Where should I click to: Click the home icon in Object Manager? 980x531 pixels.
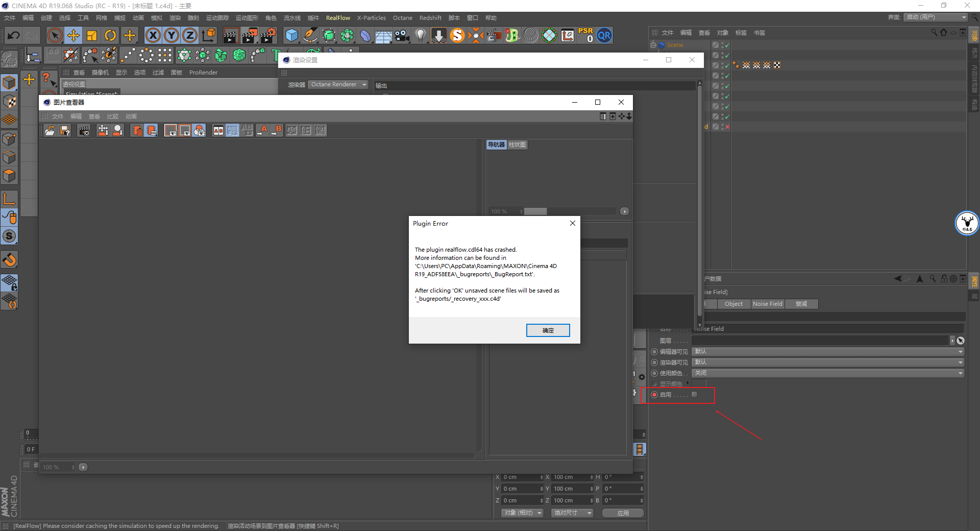[944, 33]
